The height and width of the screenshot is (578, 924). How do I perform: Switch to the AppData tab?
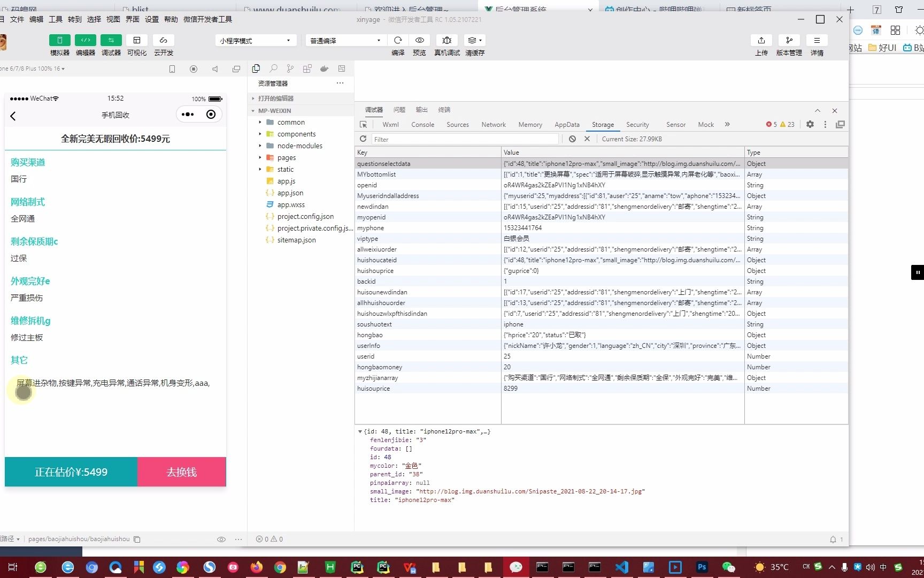click(x=567, y=125)
